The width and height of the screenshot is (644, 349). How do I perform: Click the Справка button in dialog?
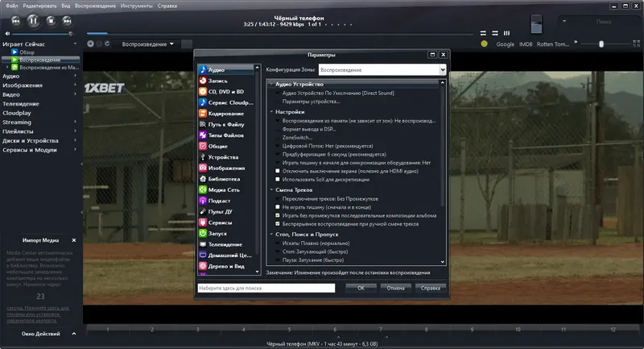(x=430, y=289)
